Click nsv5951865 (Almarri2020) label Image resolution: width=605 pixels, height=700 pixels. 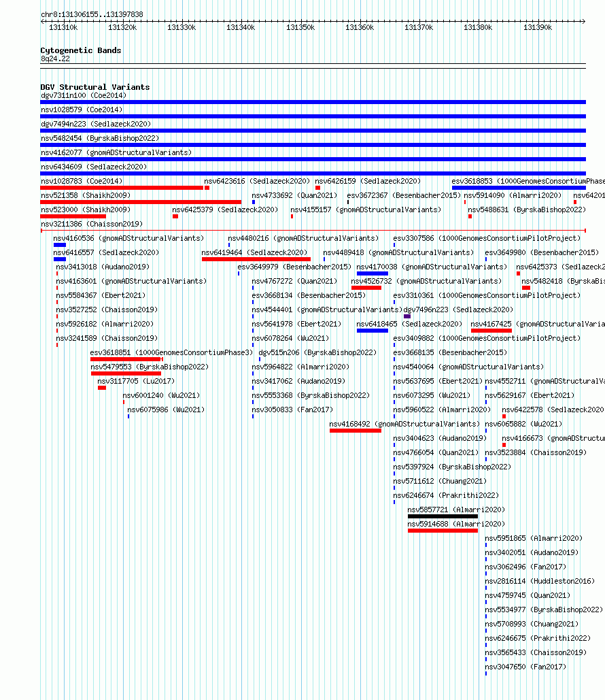coord(534,538)
